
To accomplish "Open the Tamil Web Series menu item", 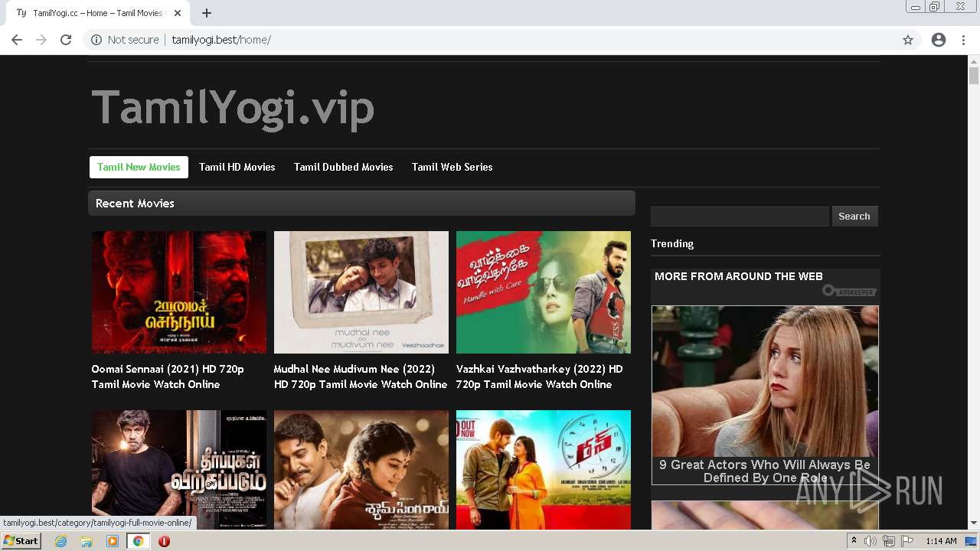I will [452, 167].
